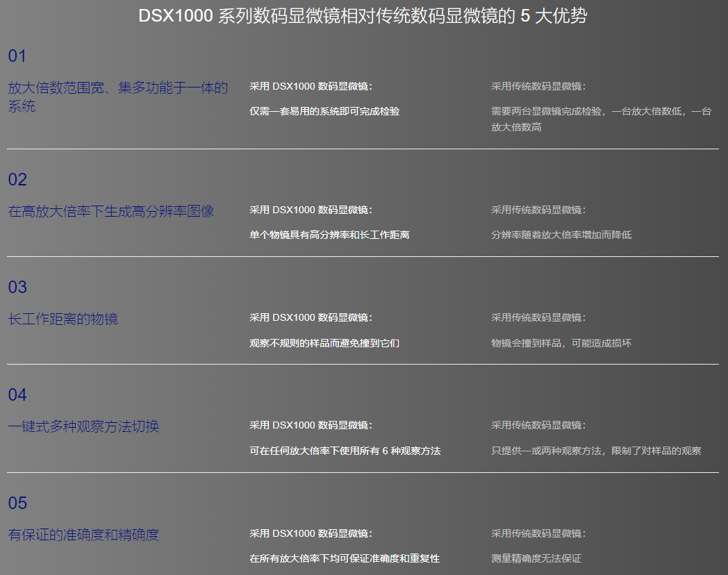Select the text 可在任何放大倍率下使用所有 6 种观察方法
Image resolution: width=728 pixels, height=575 pixels.
345,451
